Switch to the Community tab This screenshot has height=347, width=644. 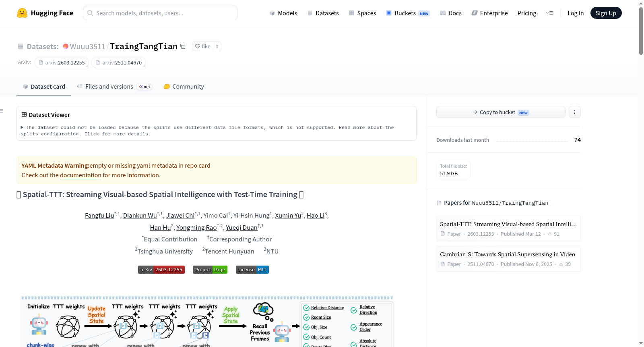[x=184, y=87]
